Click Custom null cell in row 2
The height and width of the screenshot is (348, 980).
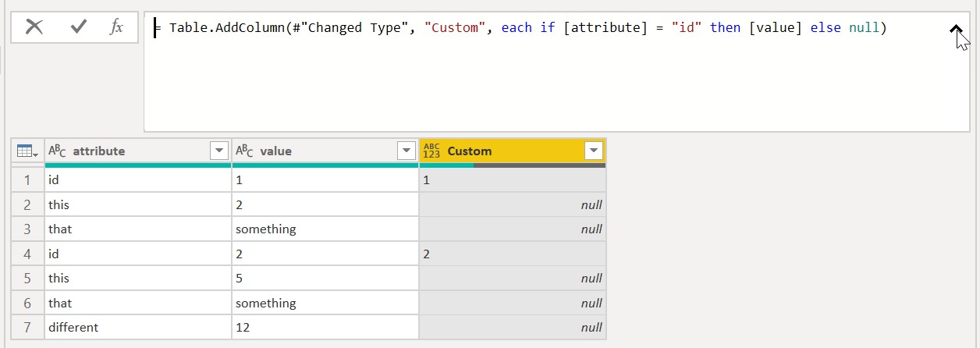click(513, 205)
